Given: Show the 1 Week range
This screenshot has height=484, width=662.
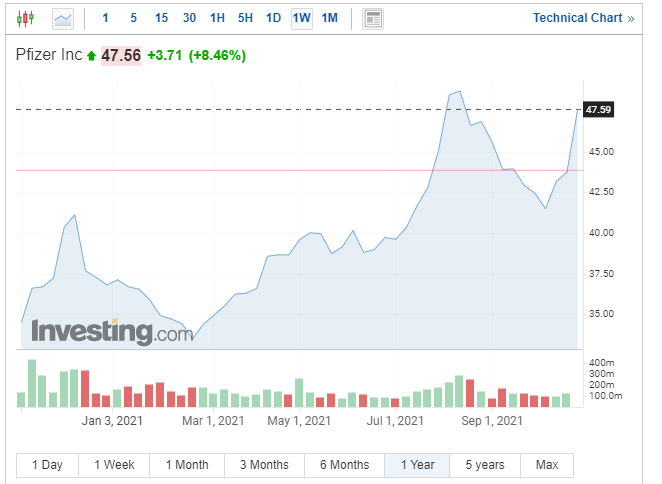Looking at the screenshot, I should tap(114, 465).
